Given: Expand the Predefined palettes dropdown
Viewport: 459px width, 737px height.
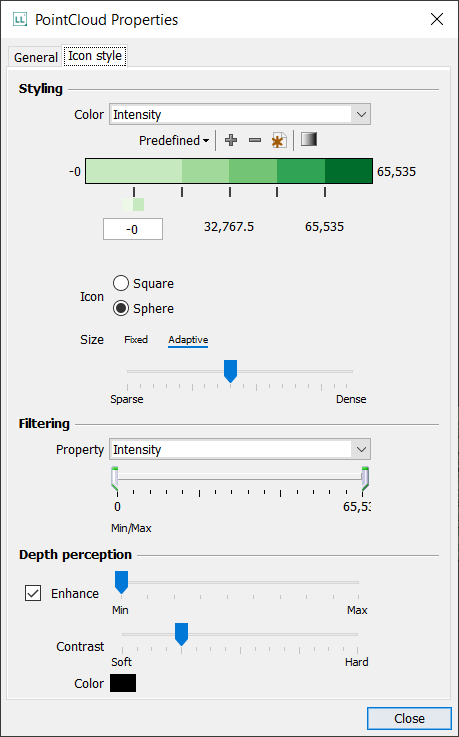Looking at the screenshot, I should pyautogui.click(x=174, y=141).
